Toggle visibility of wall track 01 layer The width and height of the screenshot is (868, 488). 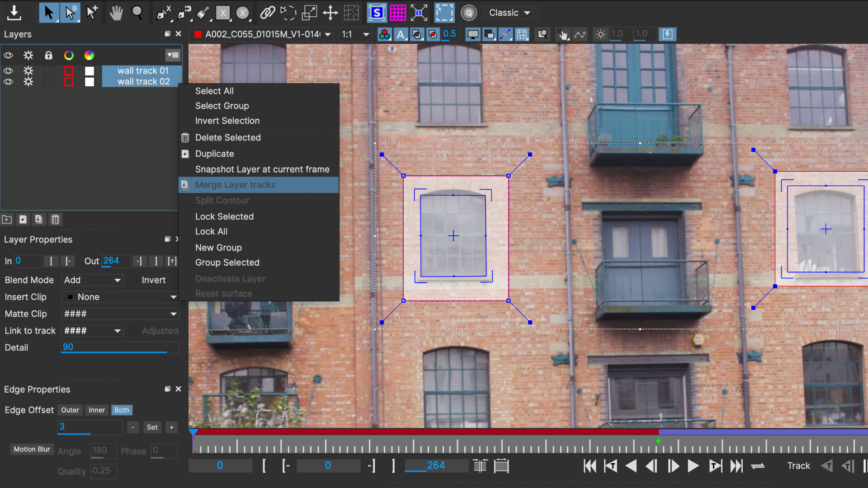pos(8,70)
